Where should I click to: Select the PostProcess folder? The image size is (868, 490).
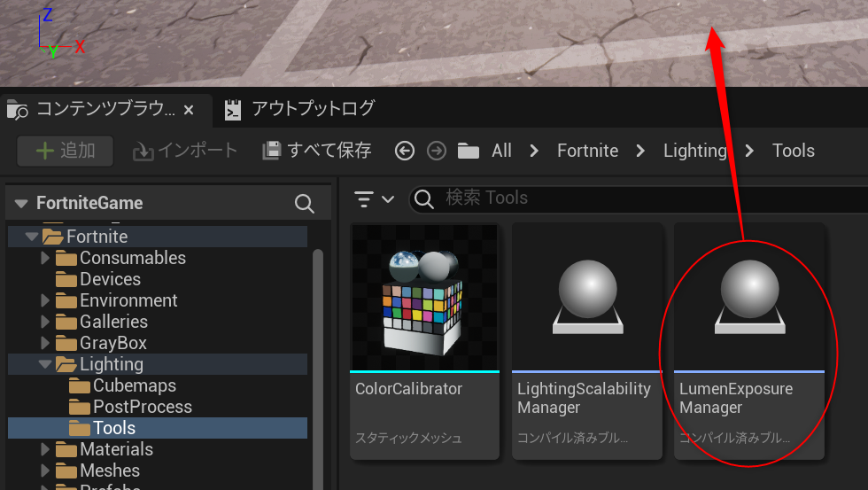[143, 407]
